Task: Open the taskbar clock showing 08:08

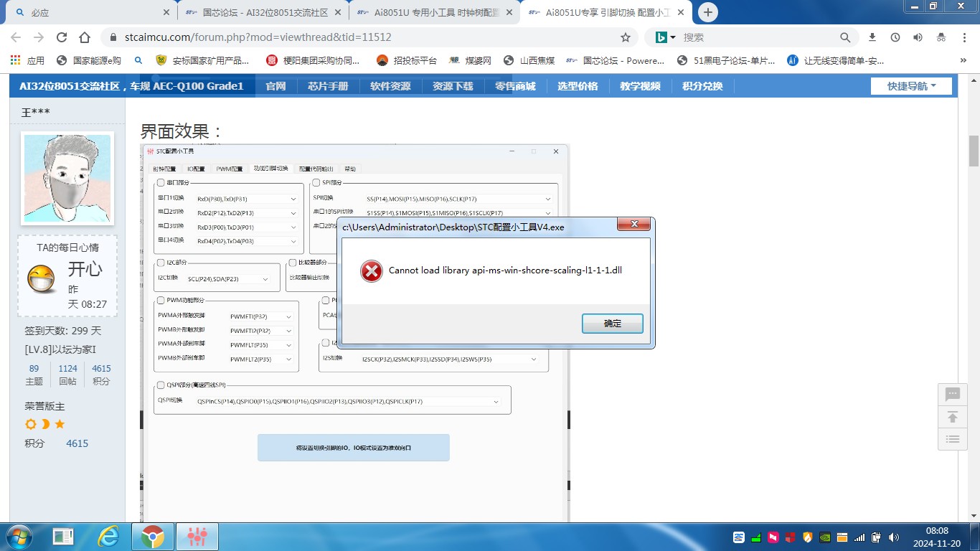Action: pyautogui.click(x=937, y=537)
